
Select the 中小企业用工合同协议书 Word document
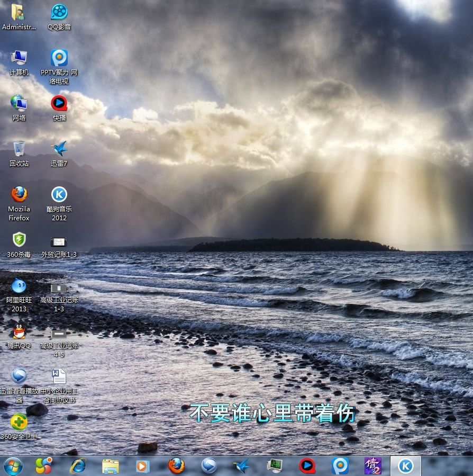[59, 385]
